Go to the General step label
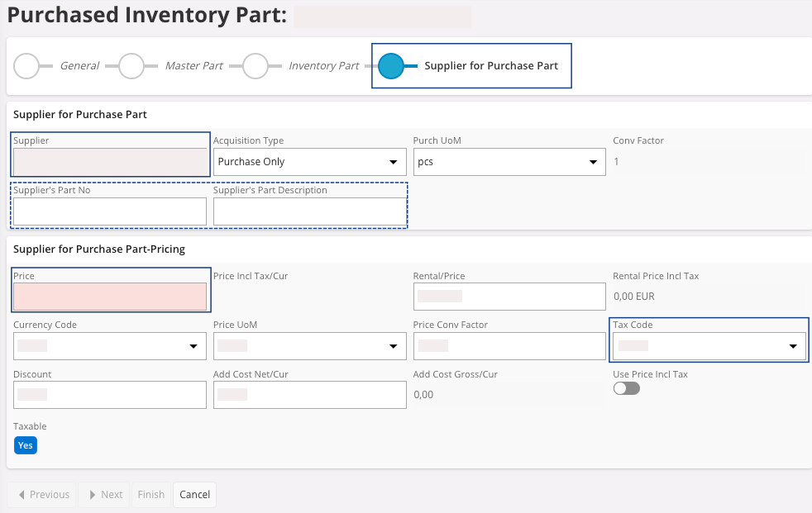Screen dimensions: 812x513 [79, 66]
